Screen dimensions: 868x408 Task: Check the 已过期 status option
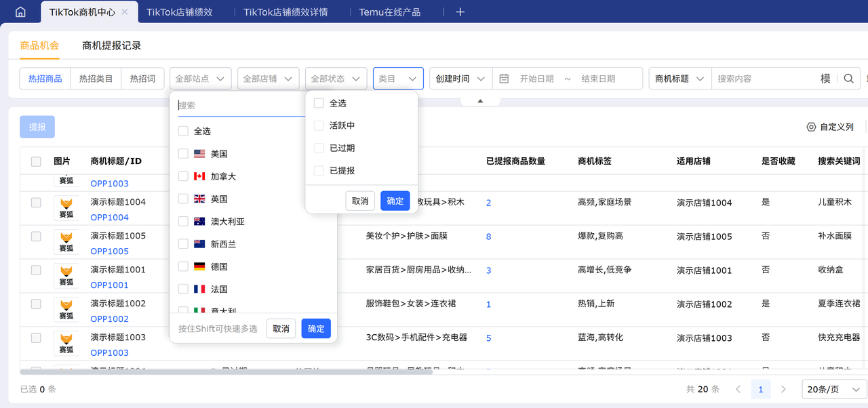319,148
